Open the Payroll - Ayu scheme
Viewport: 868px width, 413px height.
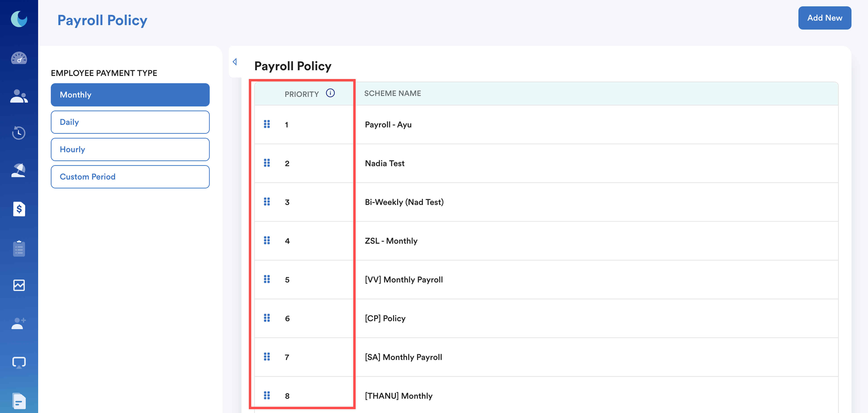click(388, 125)
